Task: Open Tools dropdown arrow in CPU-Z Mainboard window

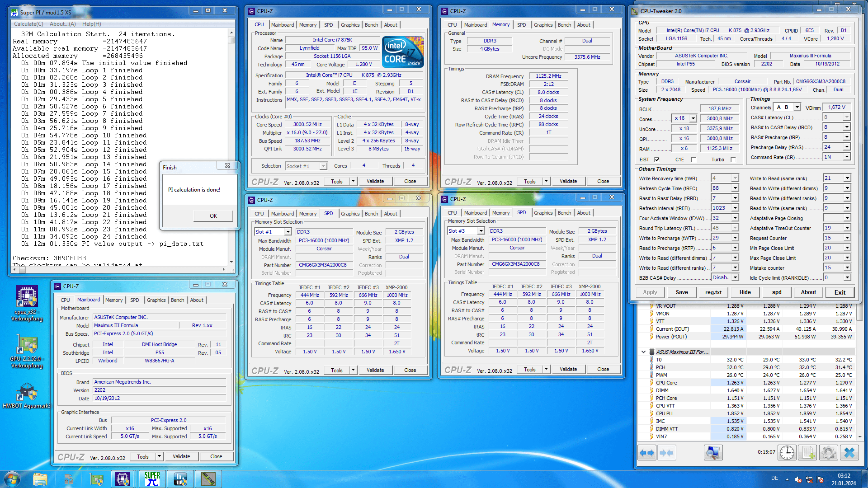Action: pyautogui.click(x=159, y=456)
